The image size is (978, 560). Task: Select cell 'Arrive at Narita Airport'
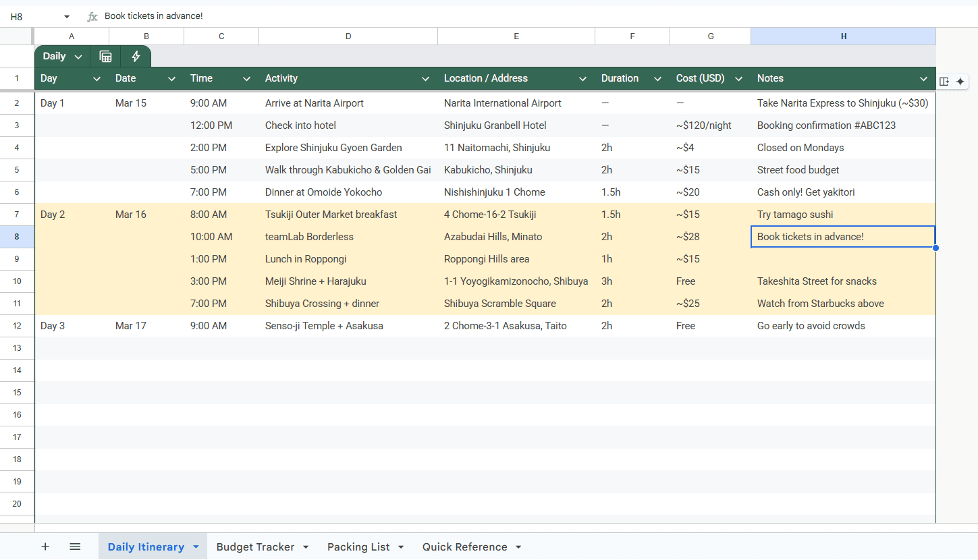click(x=348, y=103)
